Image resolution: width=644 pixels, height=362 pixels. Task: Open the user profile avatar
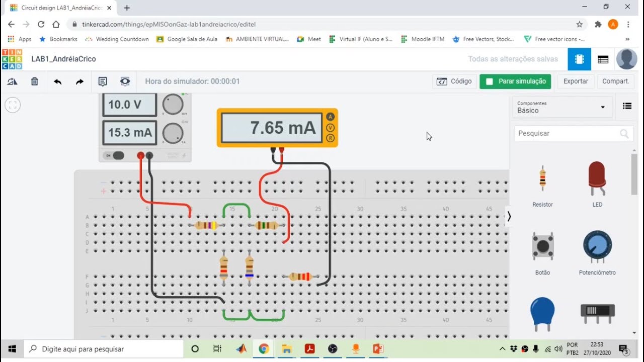627,59
